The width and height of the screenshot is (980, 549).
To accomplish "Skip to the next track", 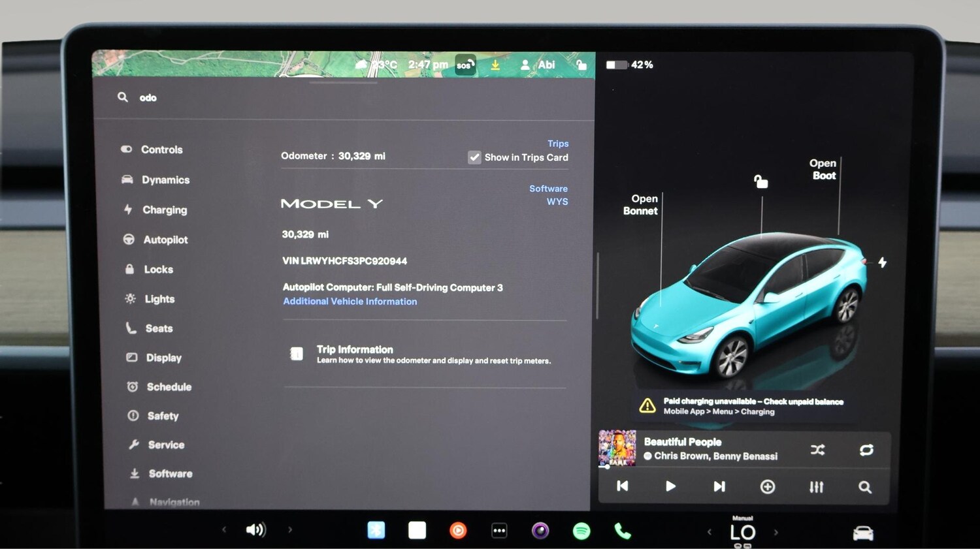I will 719,486.
